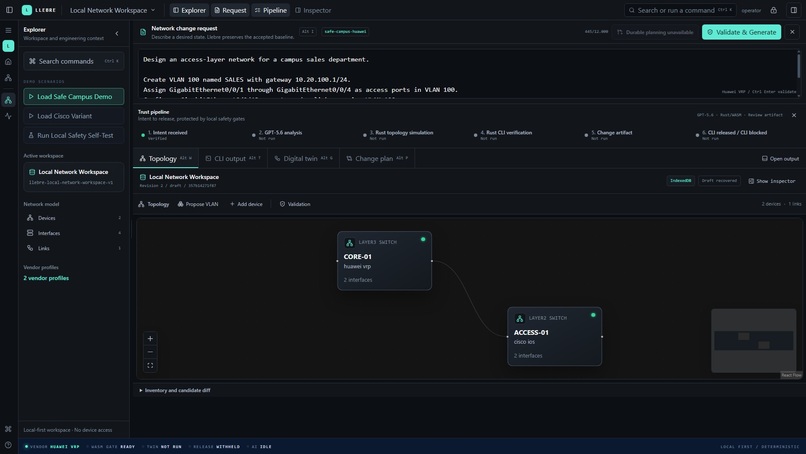Toggle the left sidebar panel icon
The height and width of the screenshot is (454, 806).
click(9, 10)
